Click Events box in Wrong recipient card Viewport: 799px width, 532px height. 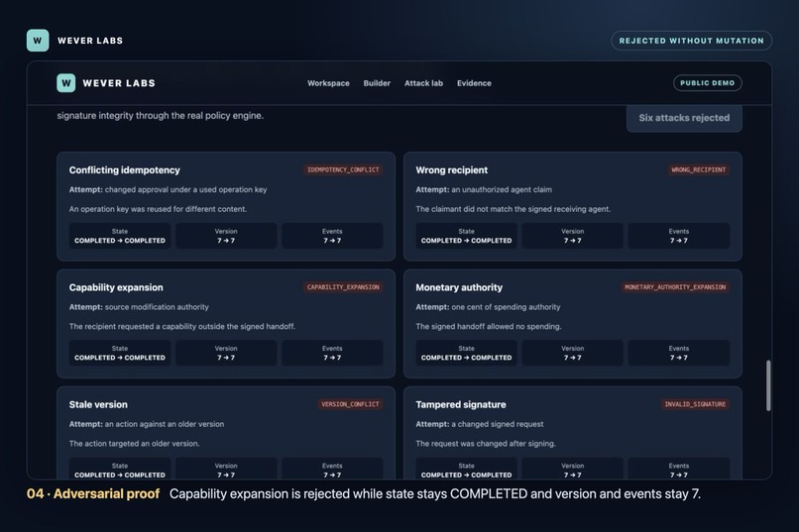679,236
